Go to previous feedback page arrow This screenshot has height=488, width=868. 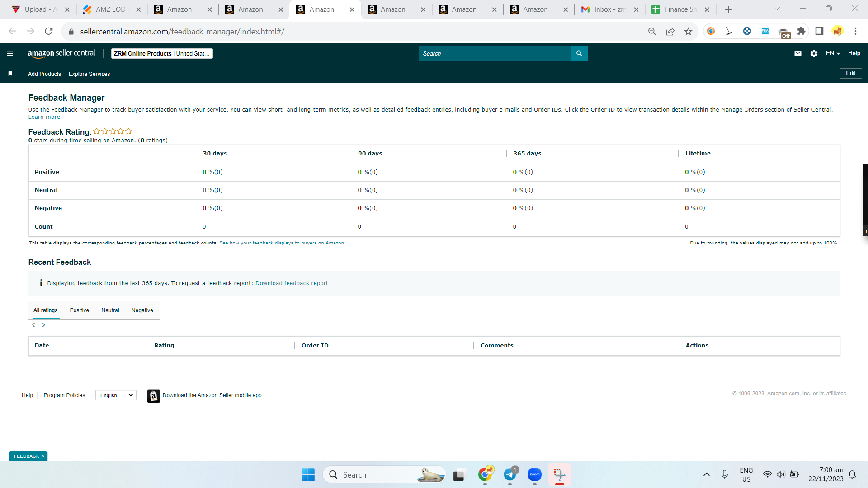click(x=33, y=325)
